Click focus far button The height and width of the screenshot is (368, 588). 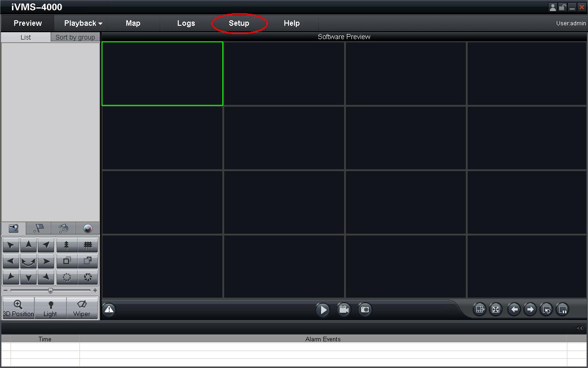[x=88, y=261]
